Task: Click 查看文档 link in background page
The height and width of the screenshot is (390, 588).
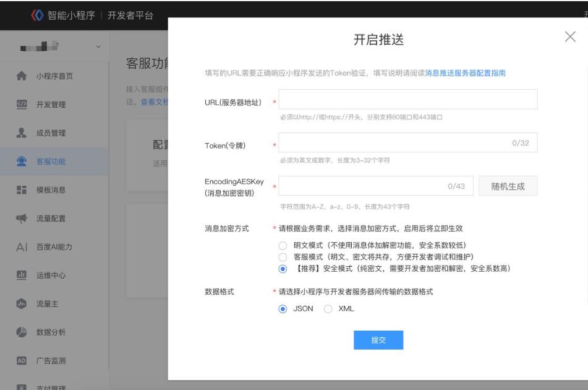Action: click(x=154, y=102)
